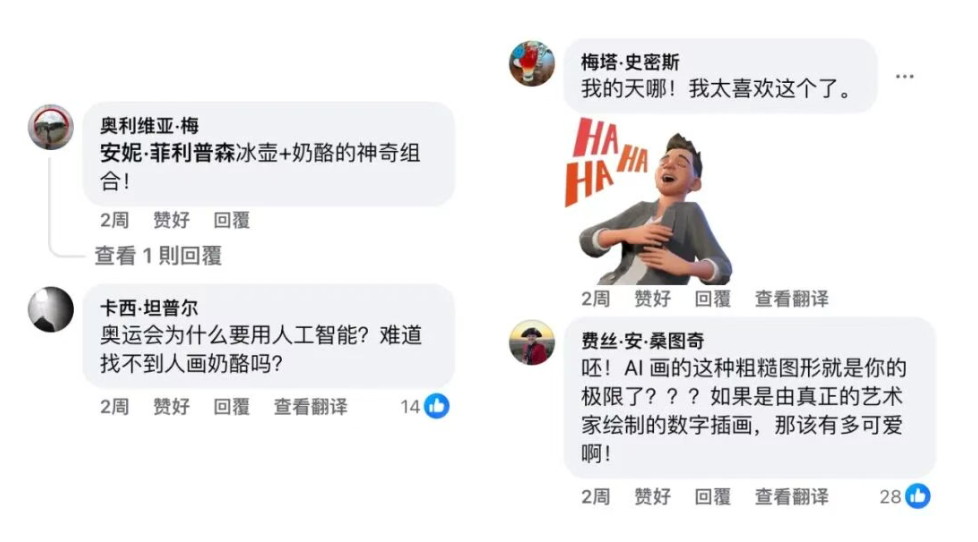Open commenter name 费丝·安·桑图奇
The width and height of the screenshot is (978, 542).
coord(642,341)
